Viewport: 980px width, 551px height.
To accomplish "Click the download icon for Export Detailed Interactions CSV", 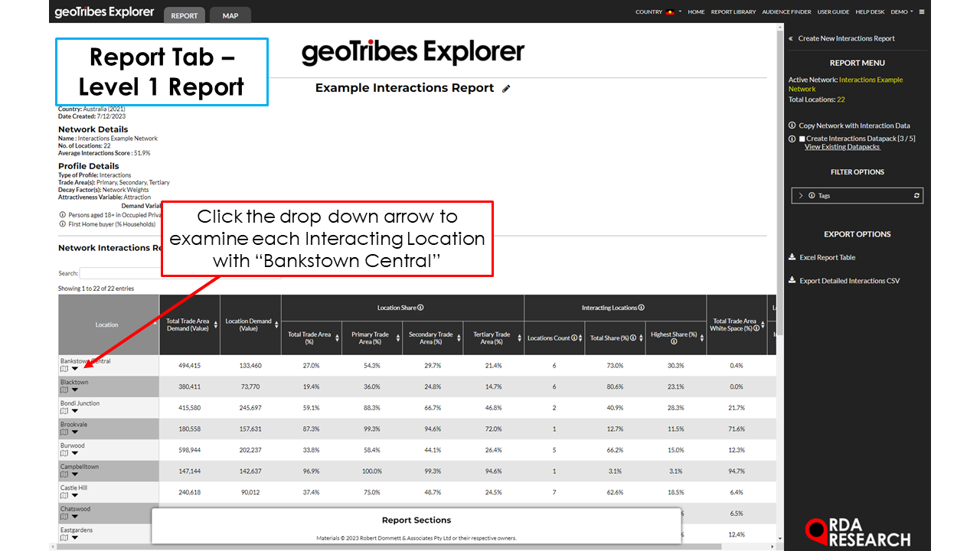I will point(792,281).
